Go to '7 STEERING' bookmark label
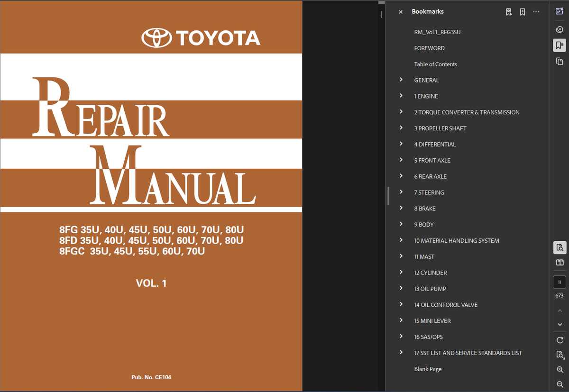Screen dimensions: 569x392 429,192
